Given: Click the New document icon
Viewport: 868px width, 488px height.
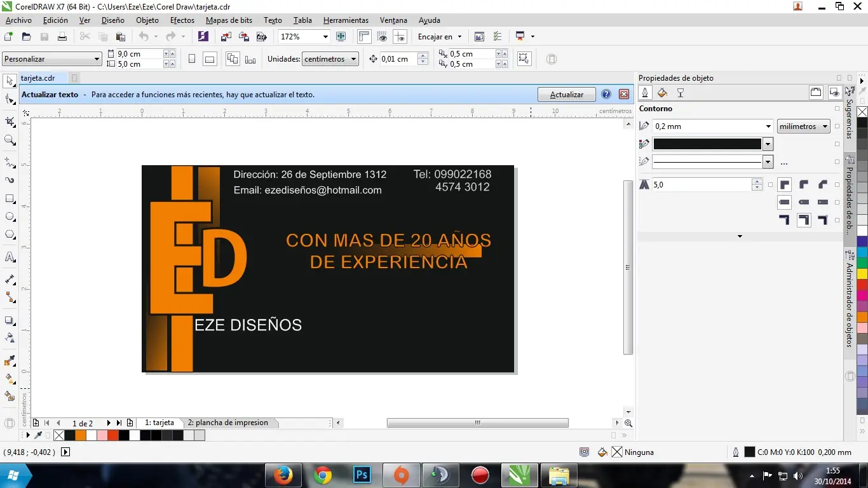Looking at the screenshot, I should tap(9, 37).
